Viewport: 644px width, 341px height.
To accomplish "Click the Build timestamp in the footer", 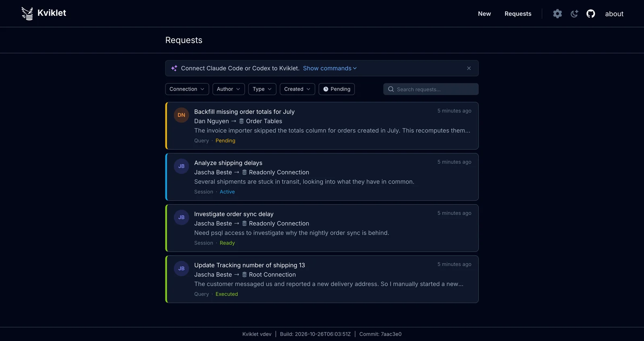I will click(x=315, y=334).
